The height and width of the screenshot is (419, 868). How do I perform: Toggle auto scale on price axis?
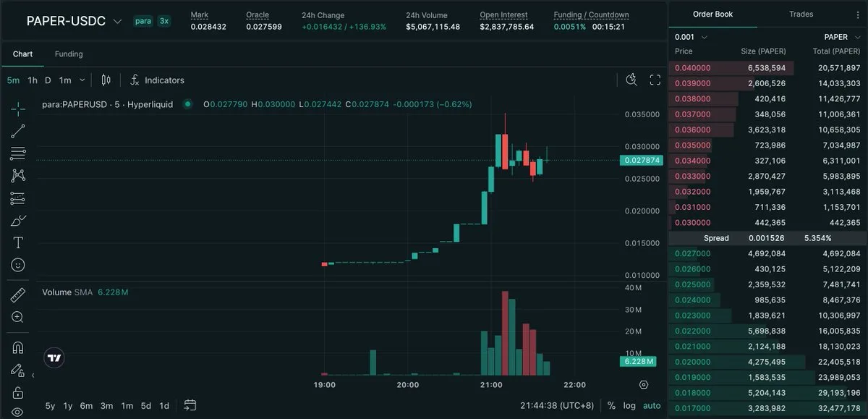[652, 405]
